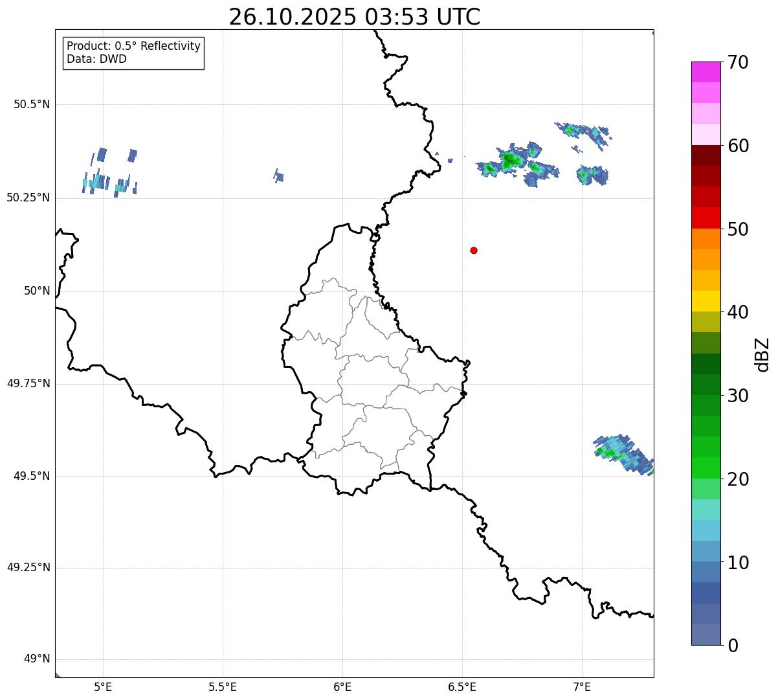This screenshot has height=700, width=778.
Task: Click "Product: 0.5° Reflectivity" label
Action: (133, 47)
